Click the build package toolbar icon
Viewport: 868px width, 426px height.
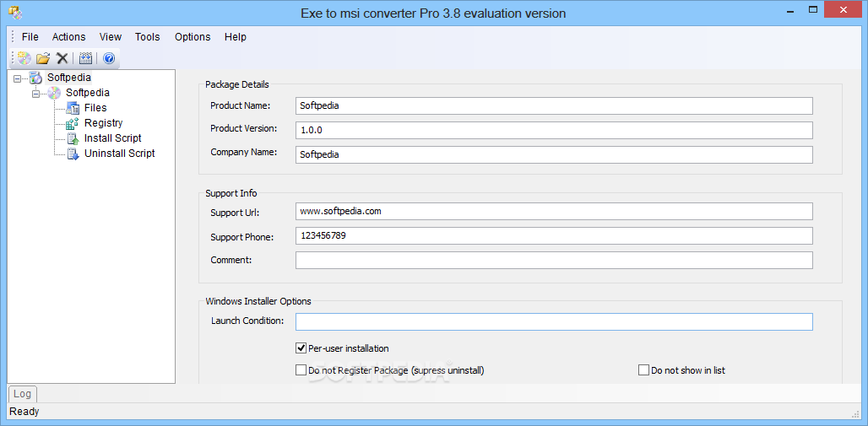point(85,58)
